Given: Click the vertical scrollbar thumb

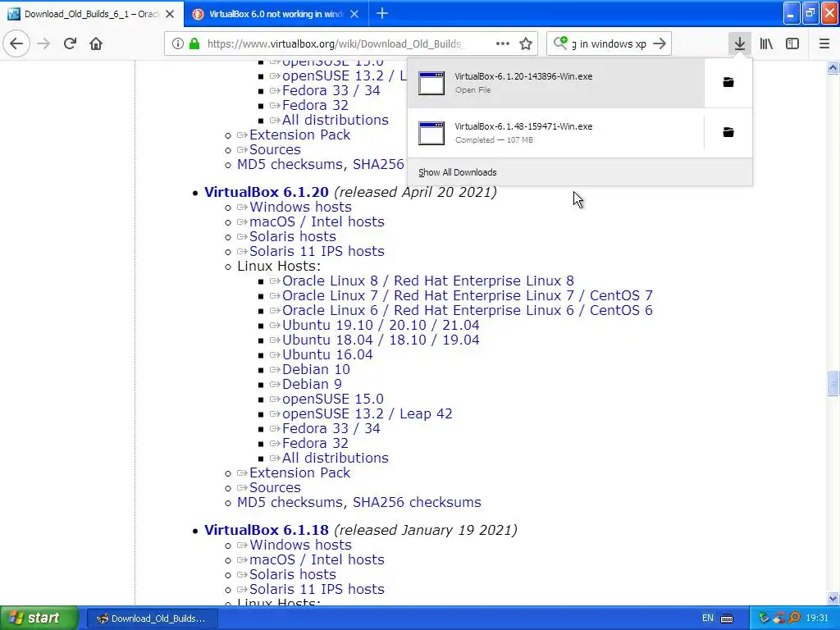Looking at the screenshot, I should [833, 383].
